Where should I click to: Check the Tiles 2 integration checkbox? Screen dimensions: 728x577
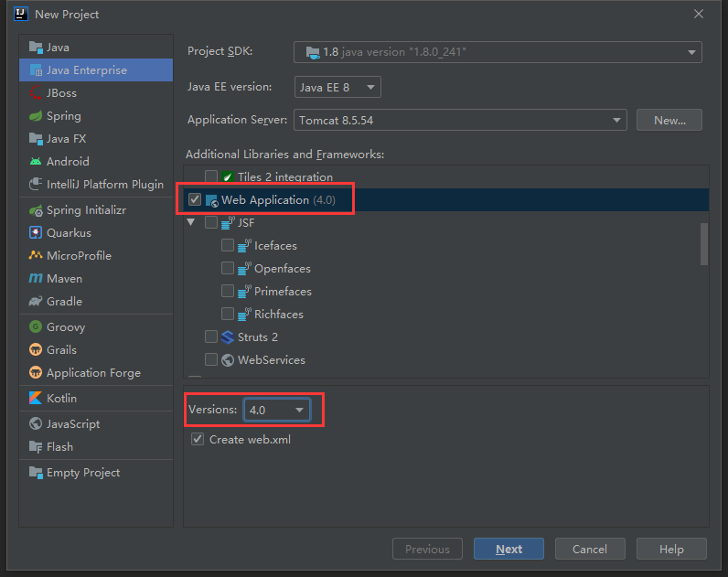(x=211, y=176)
